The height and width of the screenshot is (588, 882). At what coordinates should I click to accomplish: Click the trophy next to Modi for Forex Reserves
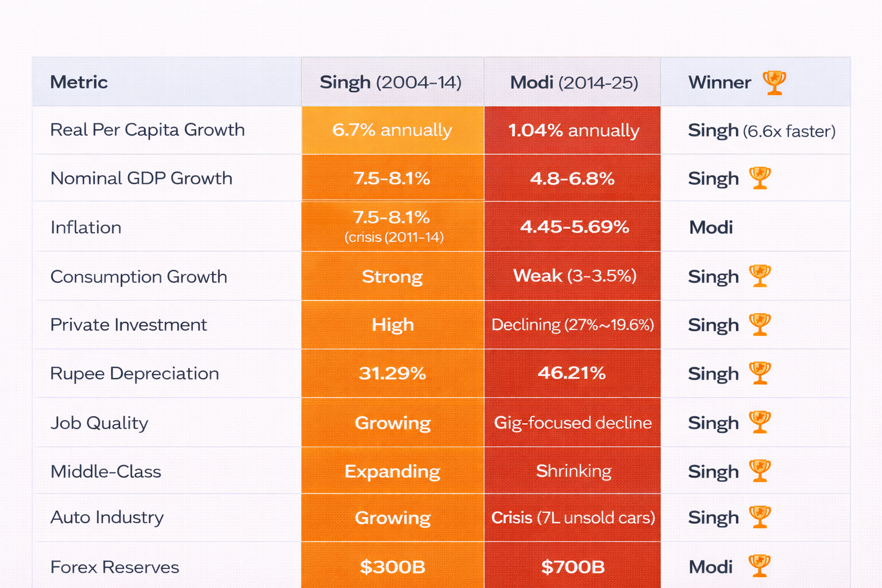759,566
